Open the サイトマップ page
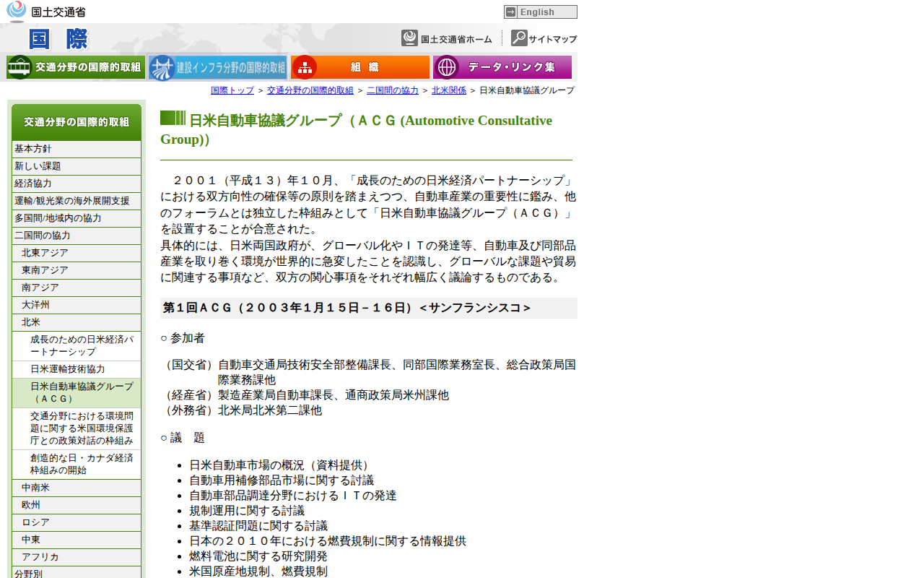Screen dimensions: 924x578 pos(544,38)
